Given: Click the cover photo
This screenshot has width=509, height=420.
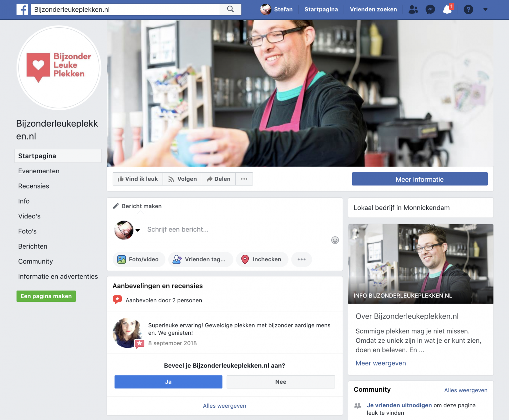Looking at the screenshot, I should (x=300, y=93).
